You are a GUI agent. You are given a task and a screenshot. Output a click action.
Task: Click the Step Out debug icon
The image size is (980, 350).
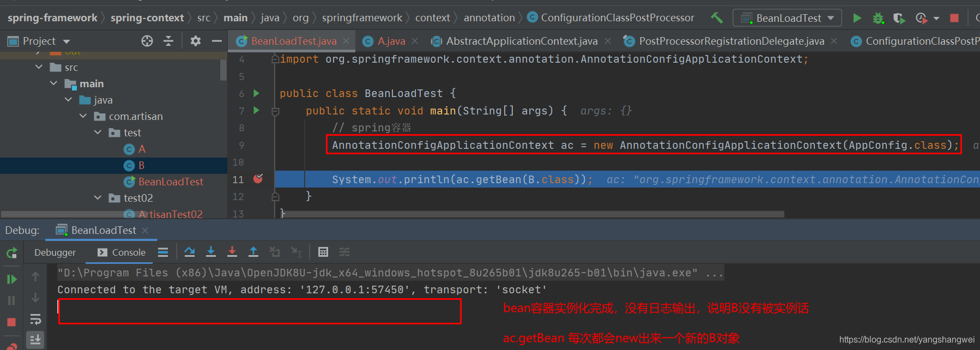pos(253,252)
